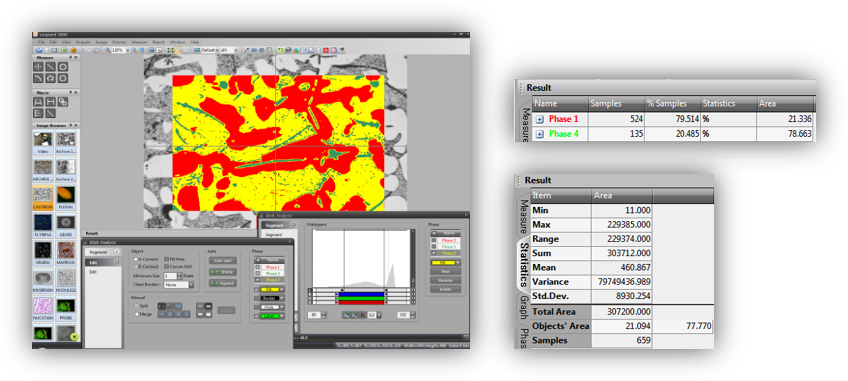Expand the Phase 1 row in Result table

pos(539,120)
